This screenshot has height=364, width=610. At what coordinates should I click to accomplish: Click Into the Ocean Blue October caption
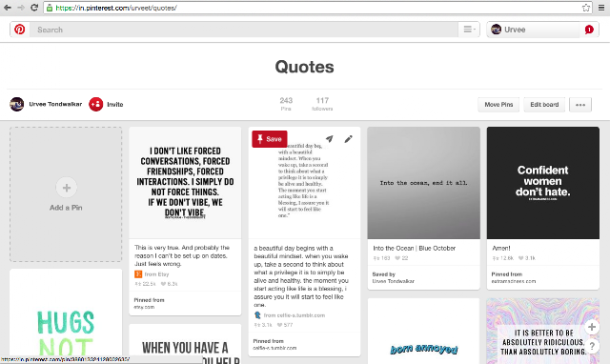pyautogui.click(x=414, y=248)
